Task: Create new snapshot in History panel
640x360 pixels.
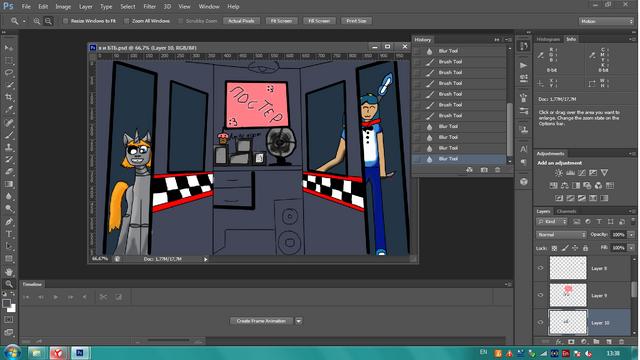Action: [484, 170]
